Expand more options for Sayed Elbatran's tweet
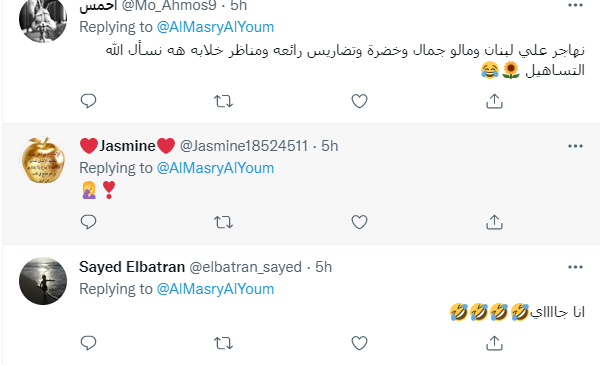The height and width of the screenshot is (365, 600). click(x=575, y=267)
